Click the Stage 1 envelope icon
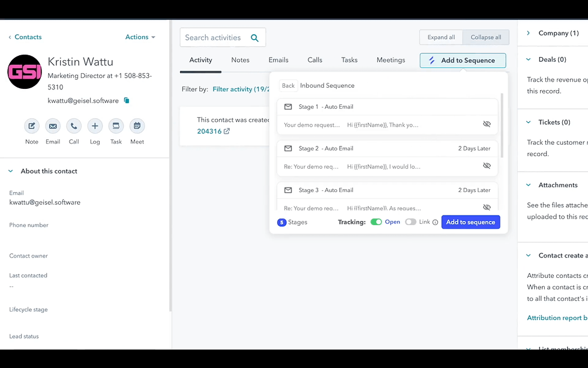588x368 pixels. 288,107
